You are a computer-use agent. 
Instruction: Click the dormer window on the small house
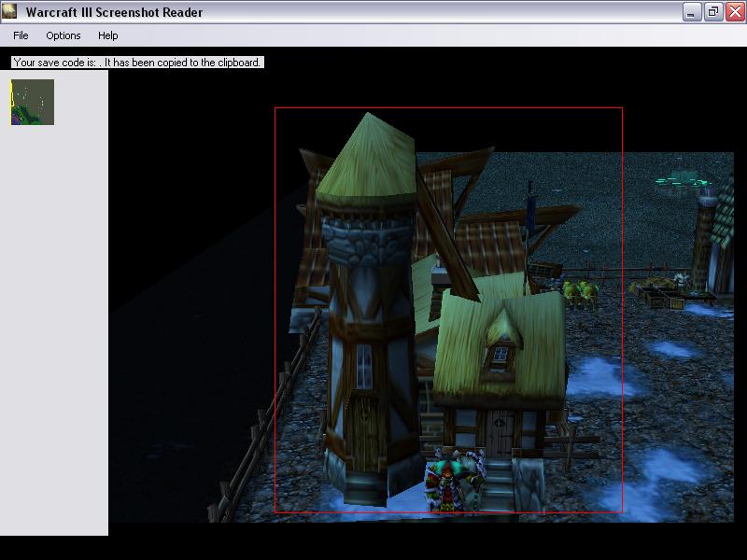click(x=501, y=353)
